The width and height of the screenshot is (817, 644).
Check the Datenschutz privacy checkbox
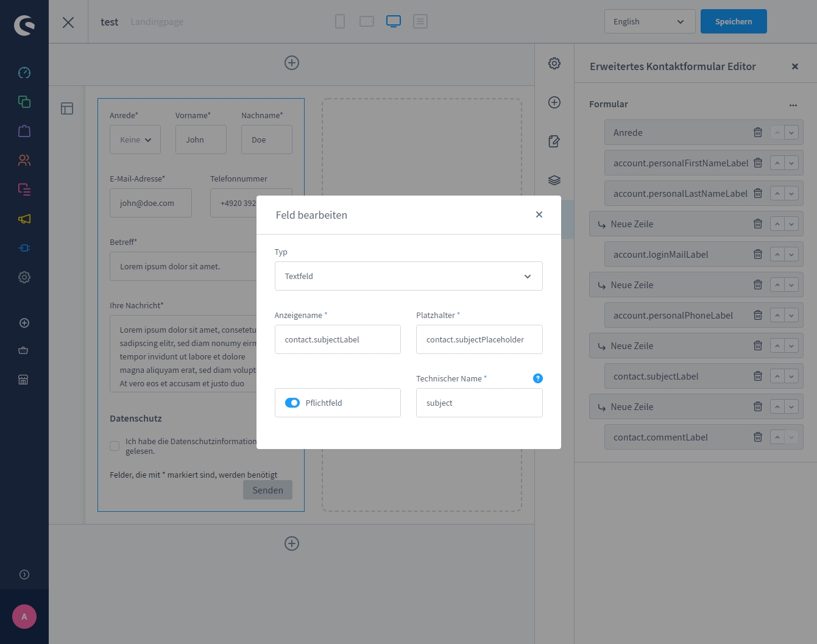point(115,446)
